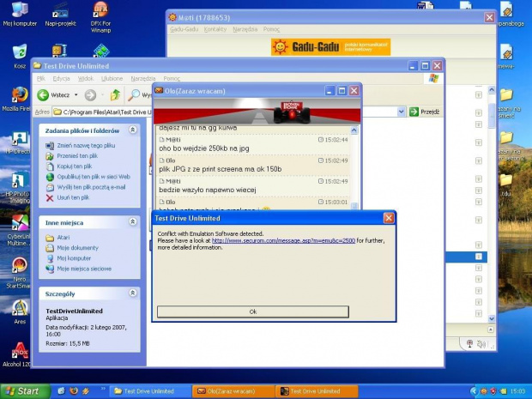Viewport: 532px width, 399px height.
Task: Click sound icon in Gadu-Gadu status bar
Action: pyautogui.click(x=481, y=344)
